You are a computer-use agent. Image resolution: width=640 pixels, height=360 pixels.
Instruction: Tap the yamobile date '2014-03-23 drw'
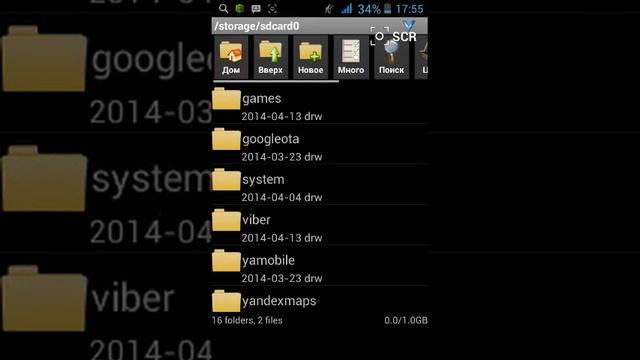click(282, 278)
